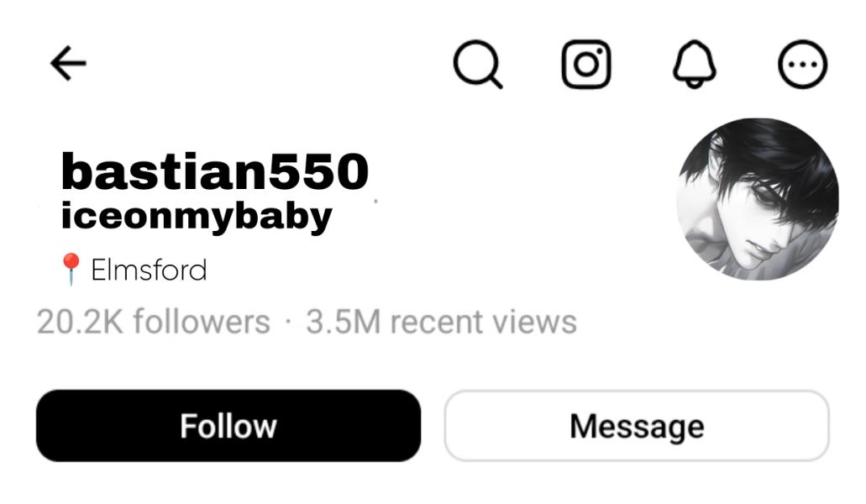Click the Elmsford location text

149,270
